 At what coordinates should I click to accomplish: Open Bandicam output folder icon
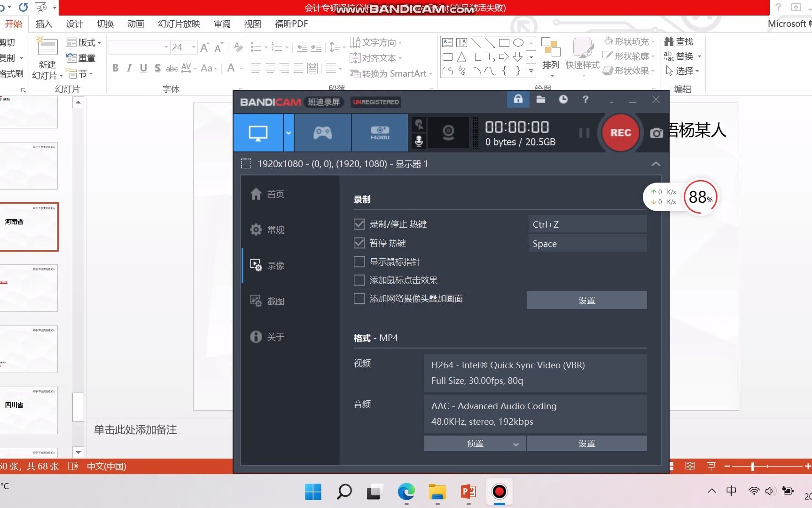pyautogui.click(x=541, y=99)
